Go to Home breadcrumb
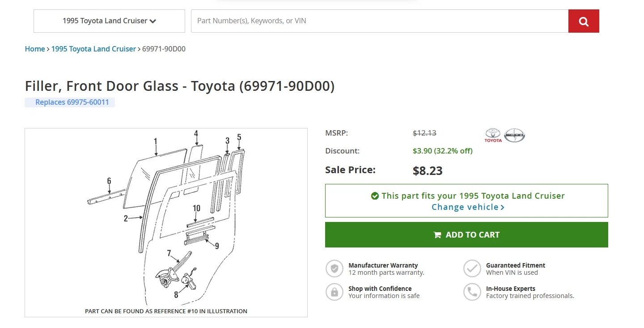The image size is (644, 328). coord(35,49)
